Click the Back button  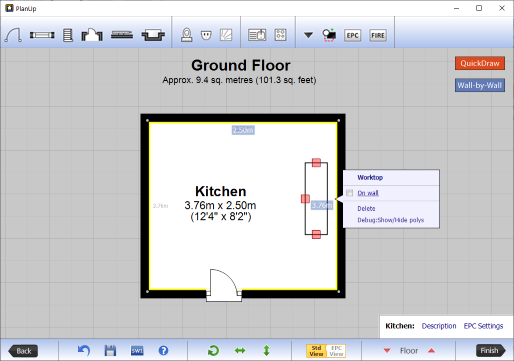pos(23,351)
